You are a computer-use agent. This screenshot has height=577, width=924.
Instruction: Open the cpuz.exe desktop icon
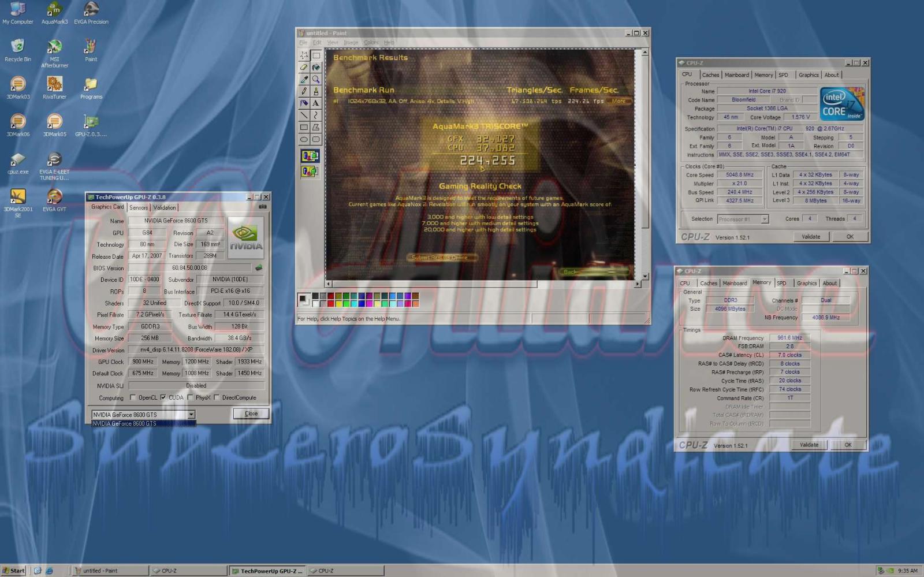18,163
